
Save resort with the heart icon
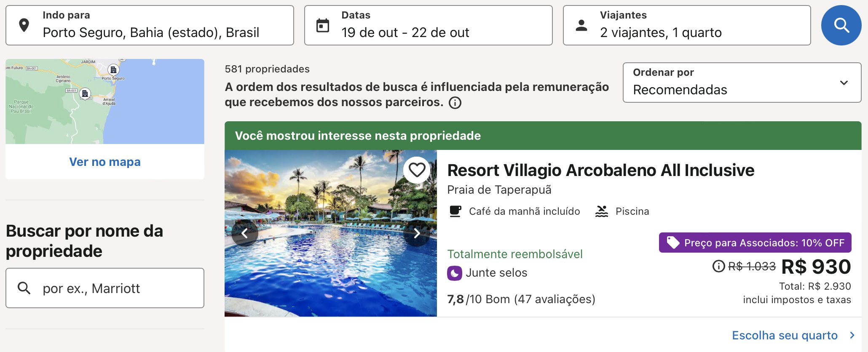pyautogui.click(x=417, y=170)
